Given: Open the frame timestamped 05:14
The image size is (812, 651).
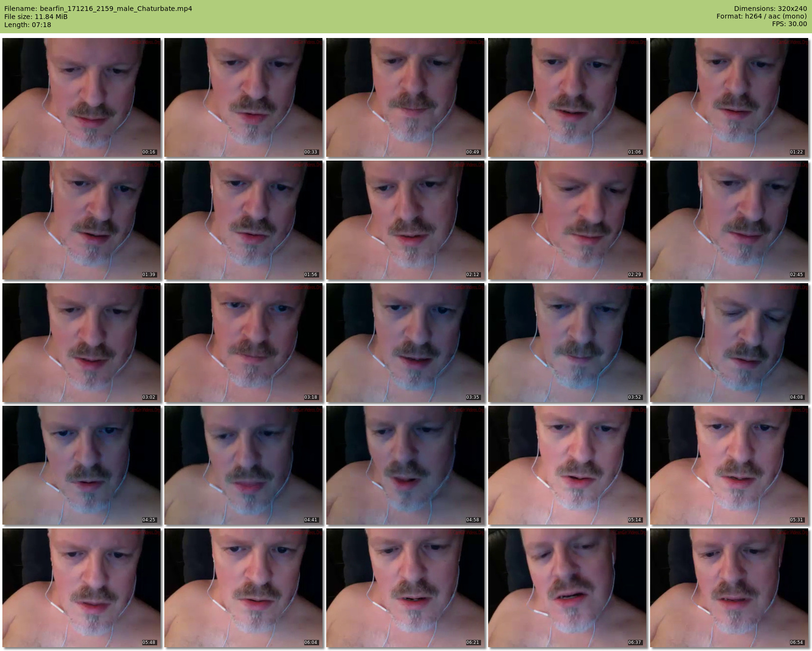Looking at the screenshot, I should 567,465.
